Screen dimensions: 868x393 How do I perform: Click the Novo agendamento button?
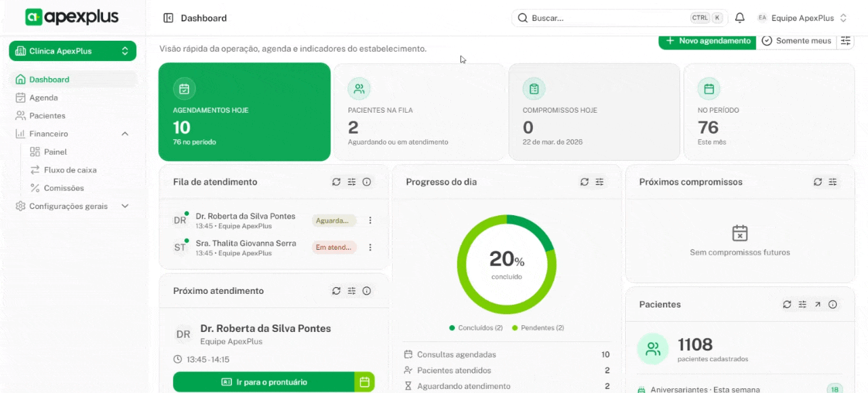click(707, 41)
